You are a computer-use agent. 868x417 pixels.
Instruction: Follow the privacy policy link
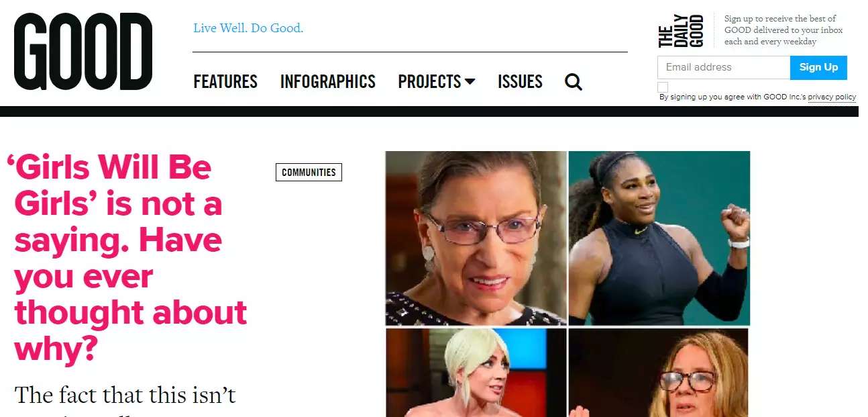[x=832, y=97]
